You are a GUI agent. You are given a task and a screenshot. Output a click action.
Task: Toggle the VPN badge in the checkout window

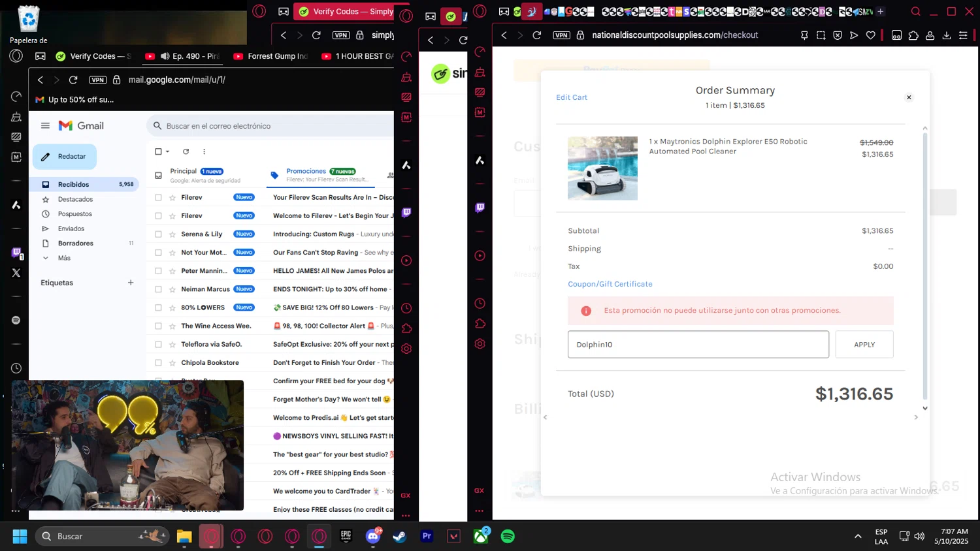coord(562,35)
